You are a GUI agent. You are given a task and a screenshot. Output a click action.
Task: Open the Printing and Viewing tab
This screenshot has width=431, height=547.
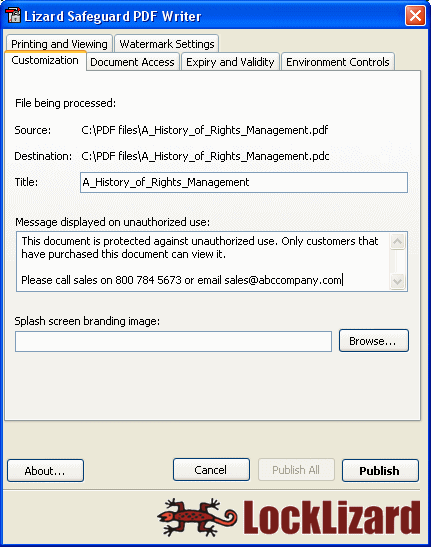point(59,44)
